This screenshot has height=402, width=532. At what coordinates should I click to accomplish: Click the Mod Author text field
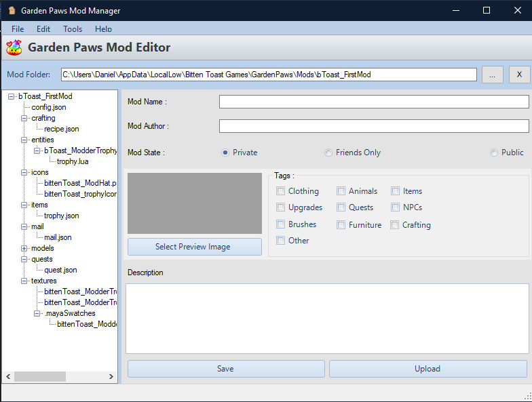374,126
